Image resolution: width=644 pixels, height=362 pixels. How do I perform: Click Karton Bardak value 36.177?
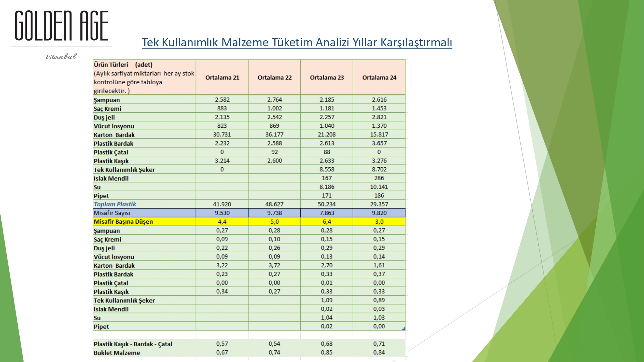274,134
